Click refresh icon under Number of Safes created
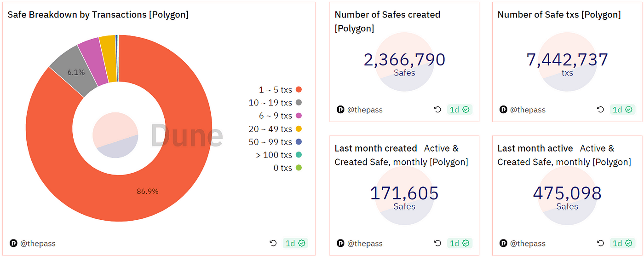The image size is (644, 257). [x=437, y=110]
